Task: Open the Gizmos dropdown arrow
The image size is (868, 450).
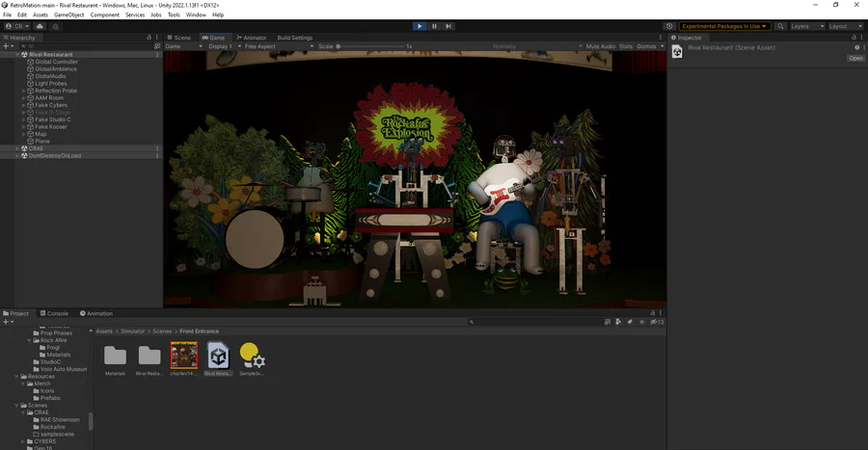Action: (x=662, y=46)
